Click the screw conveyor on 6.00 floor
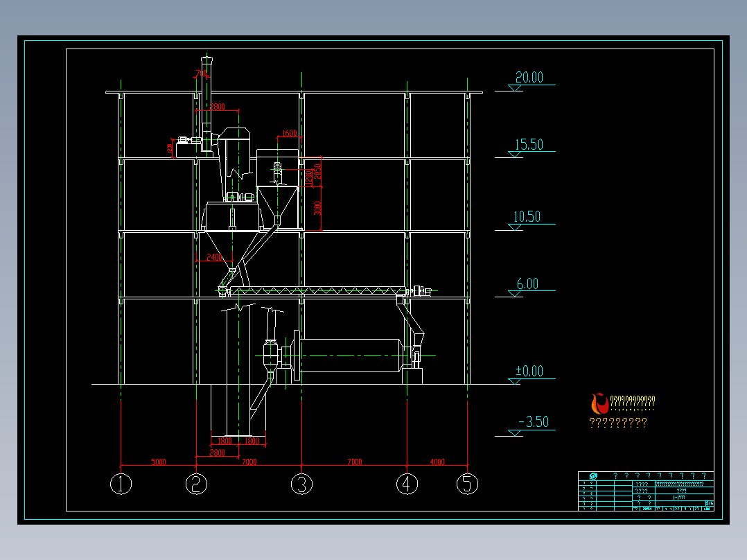Screen dimensions: 747x560 click(x=317, y=290)
